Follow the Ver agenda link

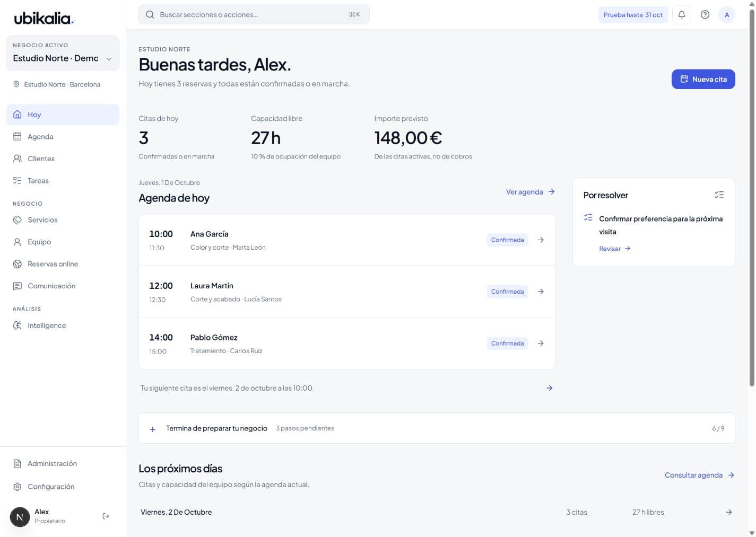(x=531, y=192)
